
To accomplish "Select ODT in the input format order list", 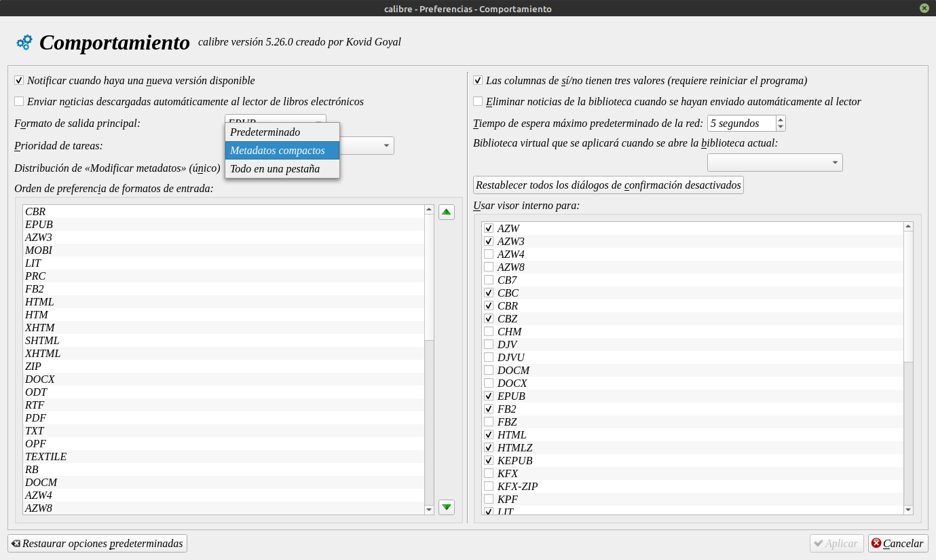I will [x=223, y=392].
